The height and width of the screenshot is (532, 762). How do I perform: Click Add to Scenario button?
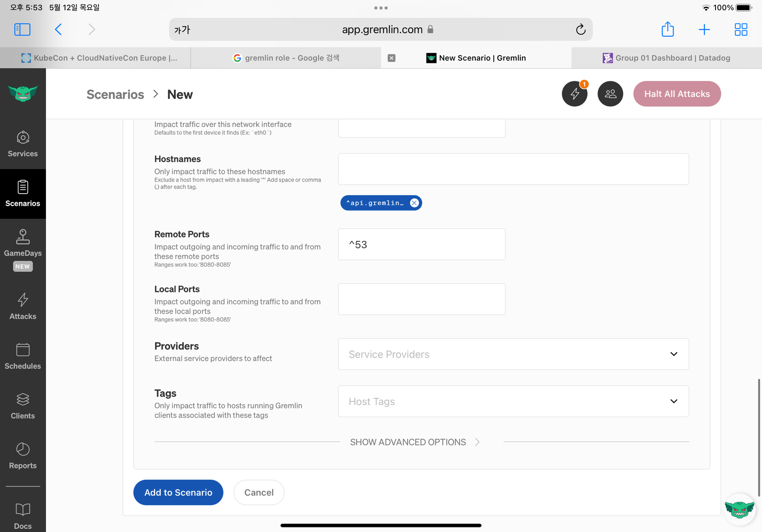[x=179, y=492]
